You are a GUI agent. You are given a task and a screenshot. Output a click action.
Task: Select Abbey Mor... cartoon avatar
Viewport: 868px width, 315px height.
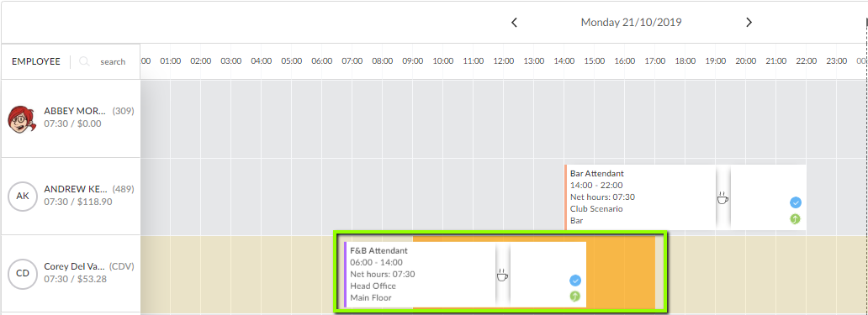tap(22, 118)
